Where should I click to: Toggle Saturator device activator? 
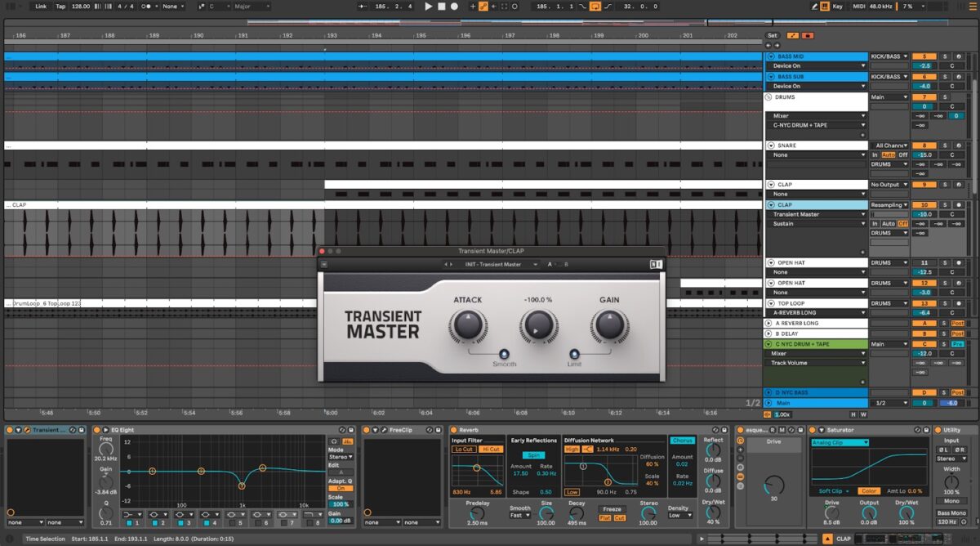click(812, 429)
